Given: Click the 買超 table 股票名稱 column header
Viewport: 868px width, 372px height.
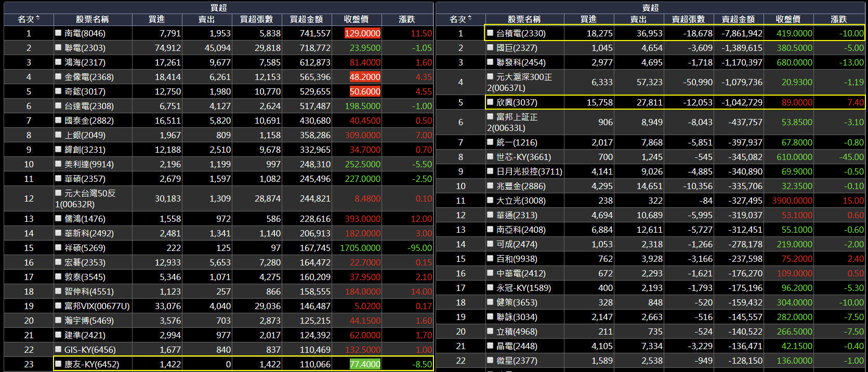Looking at the screenshot, I should tap(93, 19).
